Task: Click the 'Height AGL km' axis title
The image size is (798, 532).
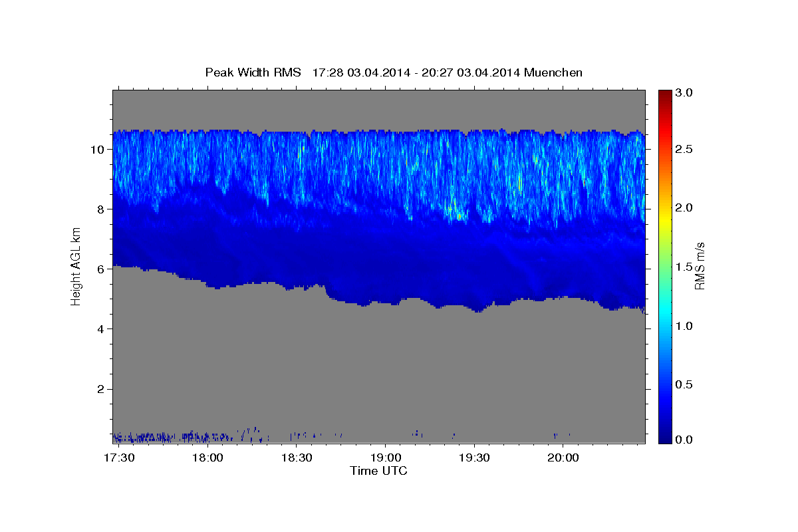Action: (x=76, y=266)
